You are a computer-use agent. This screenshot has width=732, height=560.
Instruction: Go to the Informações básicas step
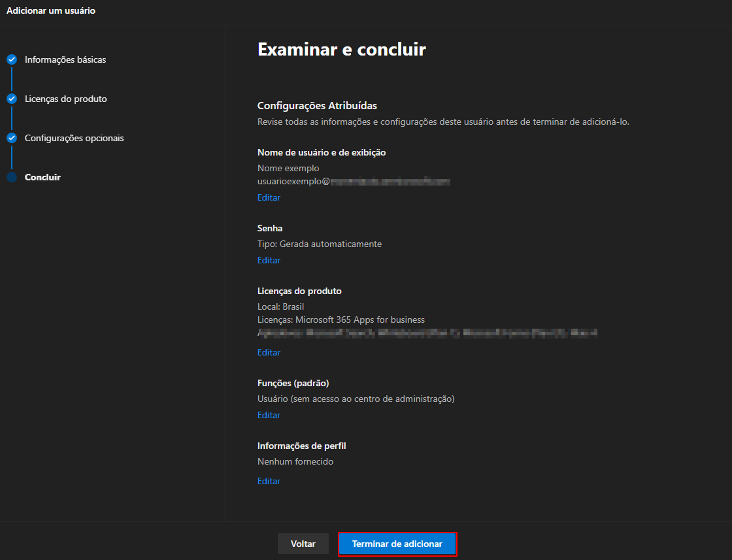pos(65,59)
